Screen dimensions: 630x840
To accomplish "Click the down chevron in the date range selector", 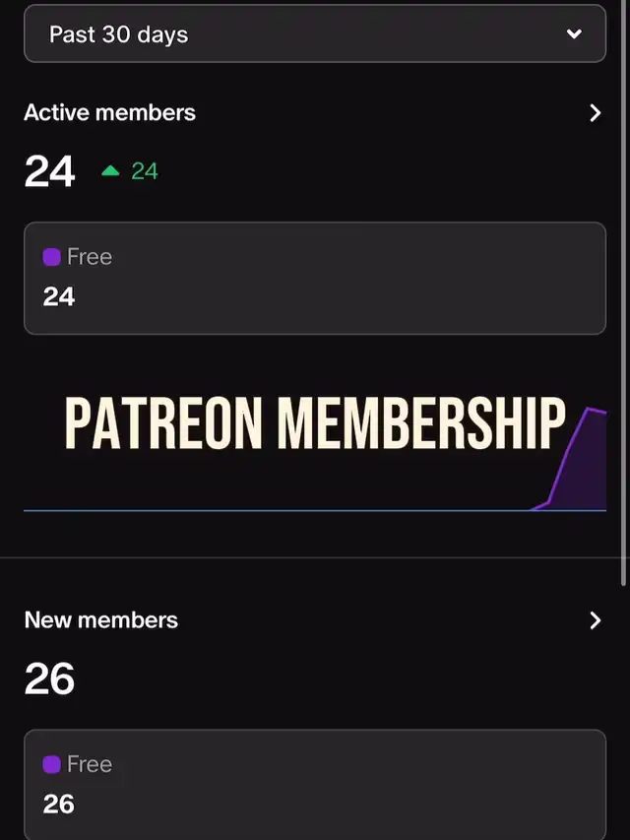I will click(575, 34).
